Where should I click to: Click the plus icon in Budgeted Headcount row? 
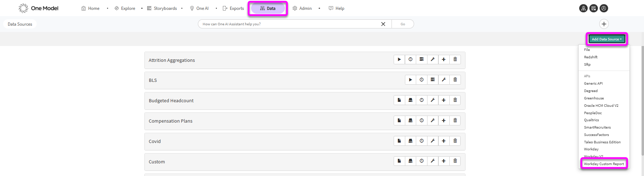444,100
